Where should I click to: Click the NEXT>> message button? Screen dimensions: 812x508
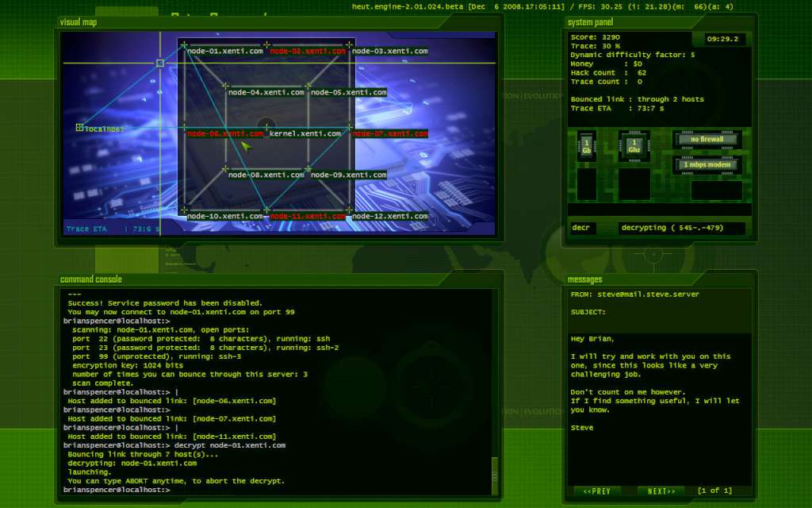click(661, 491)
